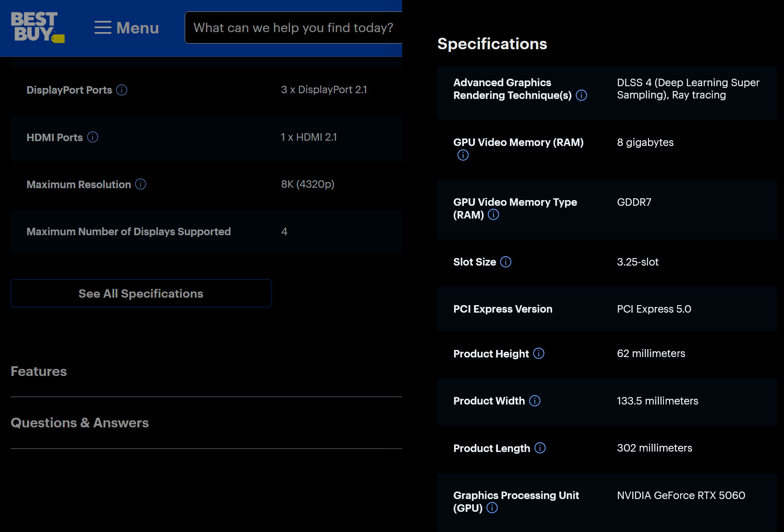Viewport: 784px width, 532px height.
Task: Click info icon next to Maximum Resolution
Action: 141,184
